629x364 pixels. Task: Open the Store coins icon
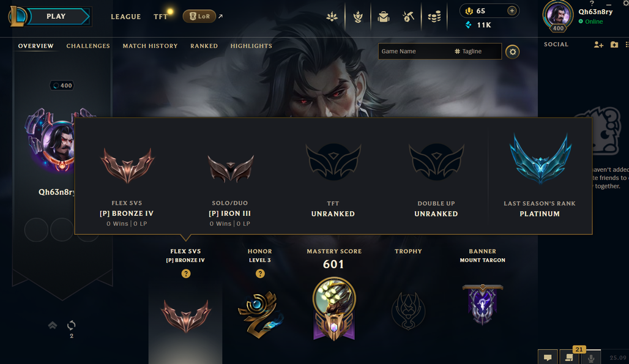(434, 17)
